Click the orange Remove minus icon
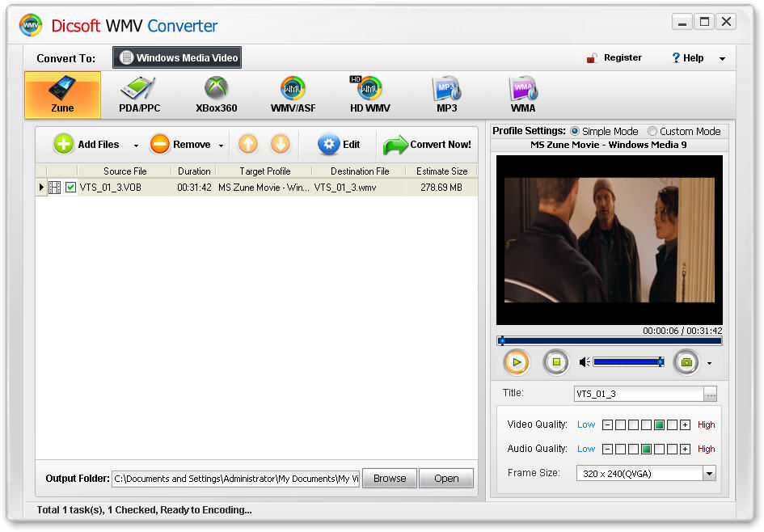The image size is (764, 532). point(159,144)
